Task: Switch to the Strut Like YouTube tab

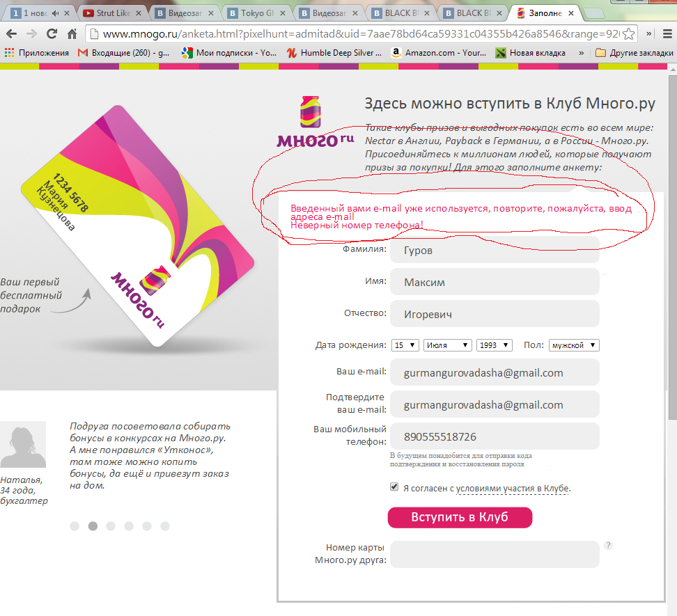Action: [112, 13]
